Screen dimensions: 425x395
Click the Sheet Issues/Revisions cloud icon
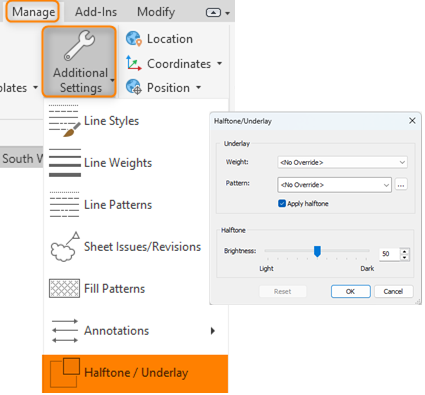tap(65, 247)
